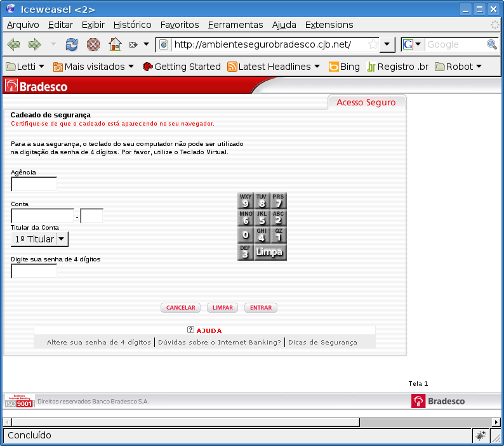Open the Getting Started bookmark
This screenshot has width=504, height=446.
[182, 67]
